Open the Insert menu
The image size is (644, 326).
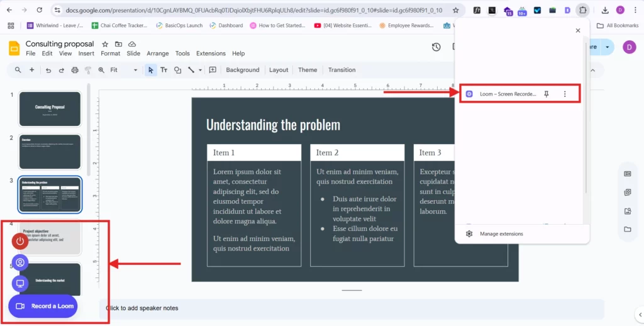click(x=86, y=53)
